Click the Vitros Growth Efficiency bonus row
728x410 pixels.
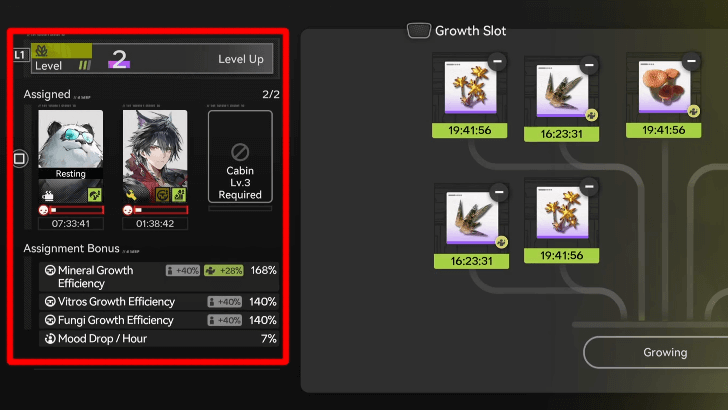[159, 302]
